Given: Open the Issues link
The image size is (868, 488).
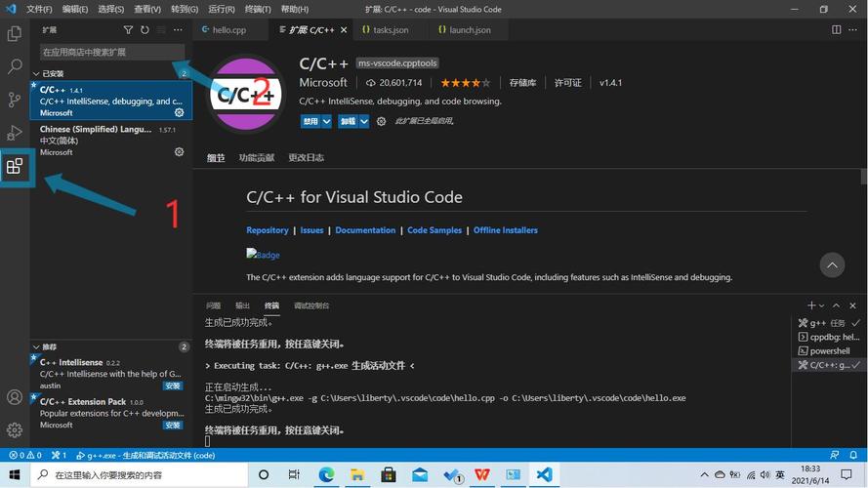Looking at the screenshot, I should 311,230.
